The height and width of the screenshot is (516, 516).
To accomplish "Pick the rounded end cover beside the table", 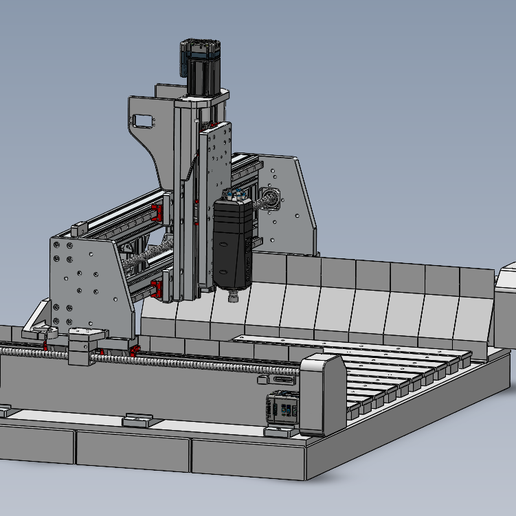I will (x=323, y=394).
